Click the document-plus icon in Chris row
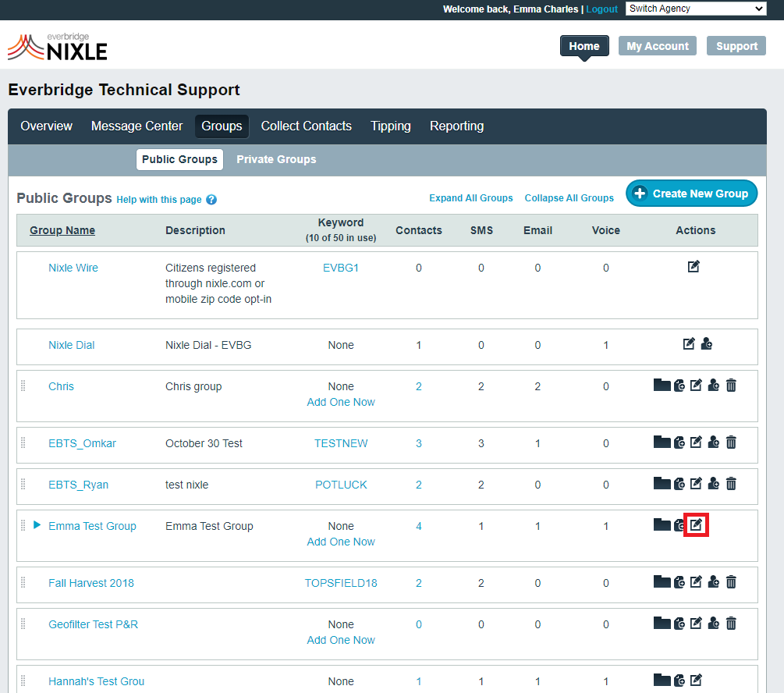The image size is (784, 693). tap(679, 386)
